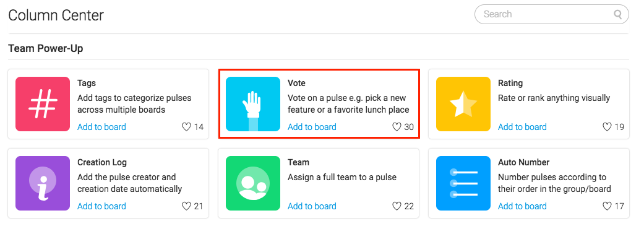Click the pink Tags hashtag icon
644x226 pixels.
coord(43,104)
